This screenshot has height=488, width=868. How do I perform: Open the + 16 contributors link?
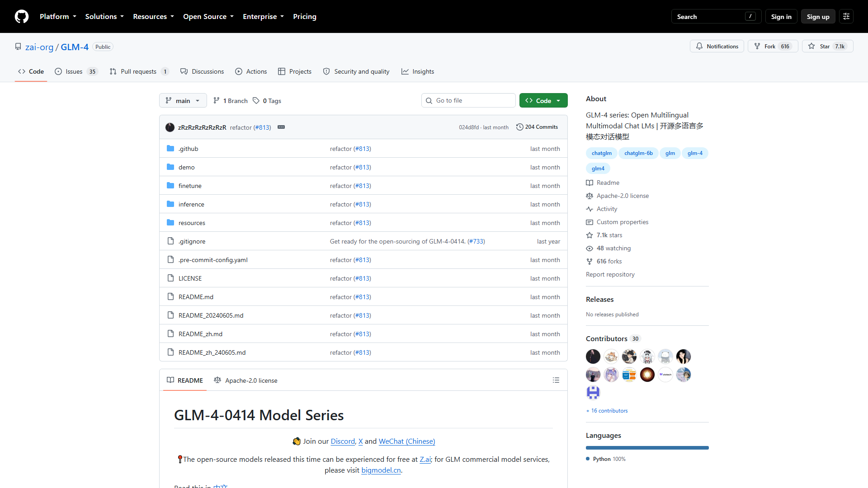(607, 411)
